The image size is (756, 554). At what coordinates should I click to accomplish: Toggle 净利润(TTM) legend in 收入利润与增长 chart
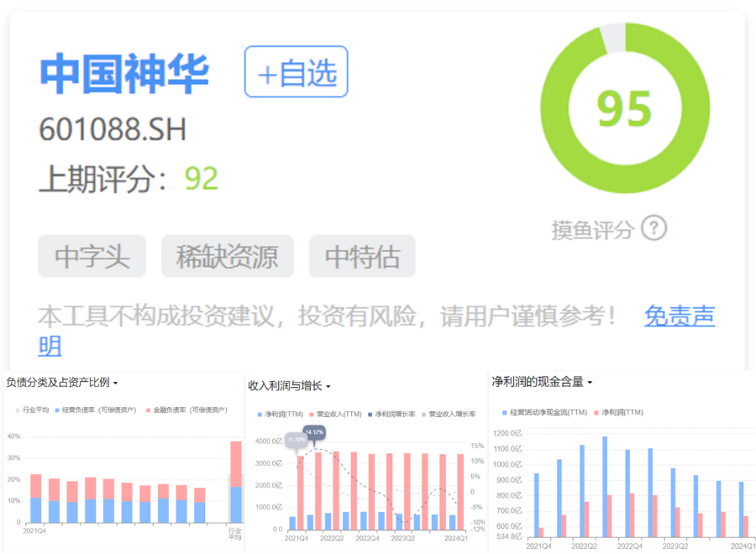[x=280, y=415]
